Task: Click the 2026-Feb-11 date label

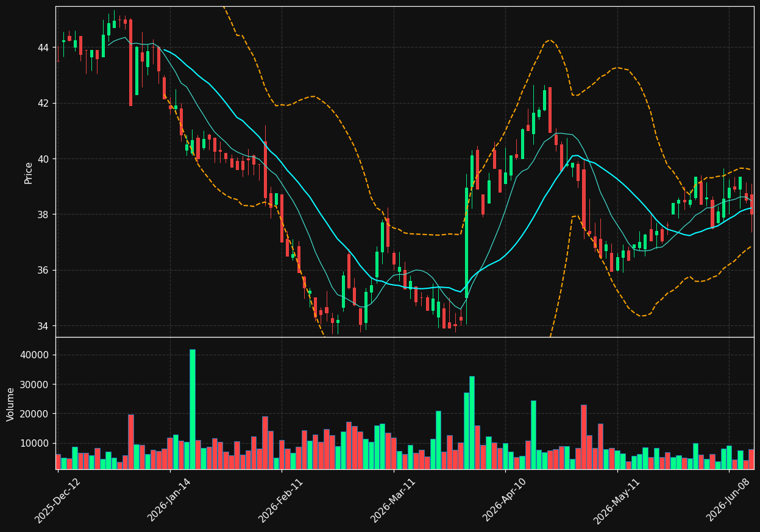Action: (x=282, y=500)
